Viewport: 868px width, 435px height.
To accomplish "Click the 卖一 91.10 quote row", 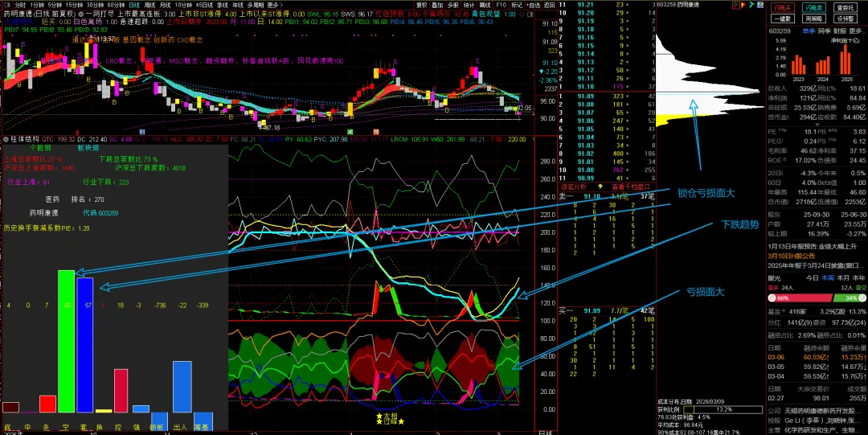I will (x=607, y=196).
